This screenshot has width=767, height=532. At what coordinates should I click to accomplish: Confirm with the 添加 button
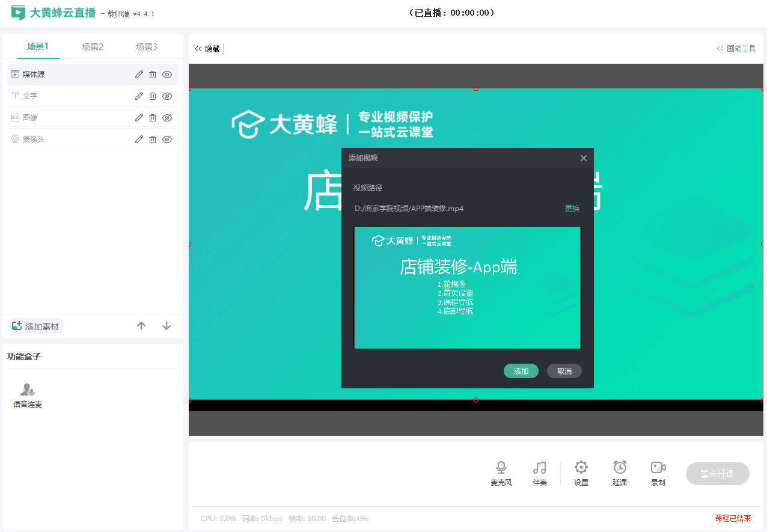pyautogui.click(x=521, y=371)
